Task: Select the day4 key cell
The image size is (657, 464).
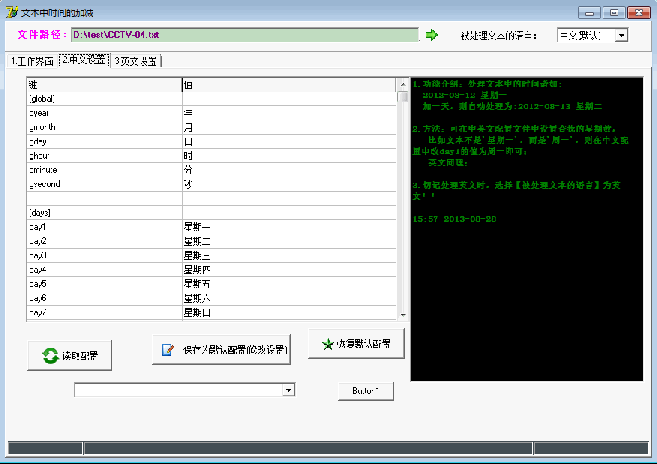Action: [104, 270]
